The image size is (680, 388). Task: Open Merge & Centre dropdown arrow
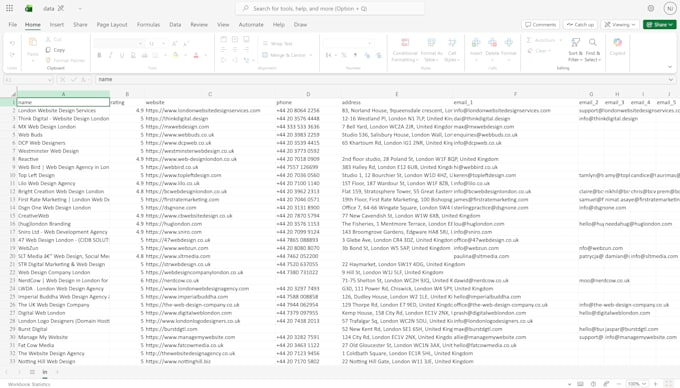coord(311,55)
